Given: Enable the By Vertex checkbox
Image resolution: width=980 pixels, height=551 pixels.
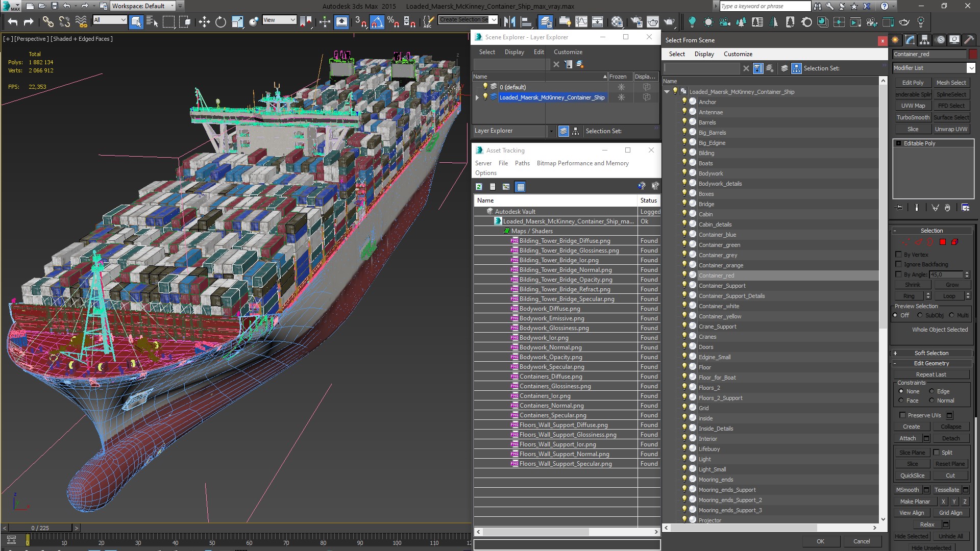Looking at the screenshot, I should [x=899, y=254].
